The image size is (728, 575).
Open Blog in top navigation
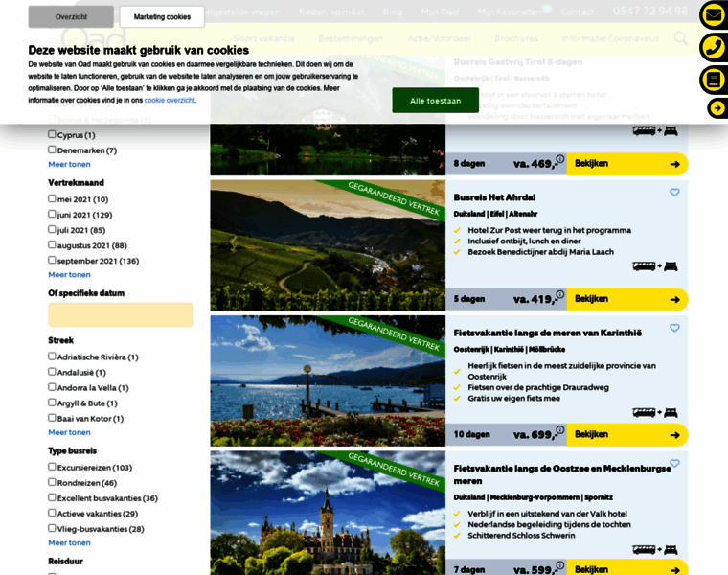pos(393,11)
